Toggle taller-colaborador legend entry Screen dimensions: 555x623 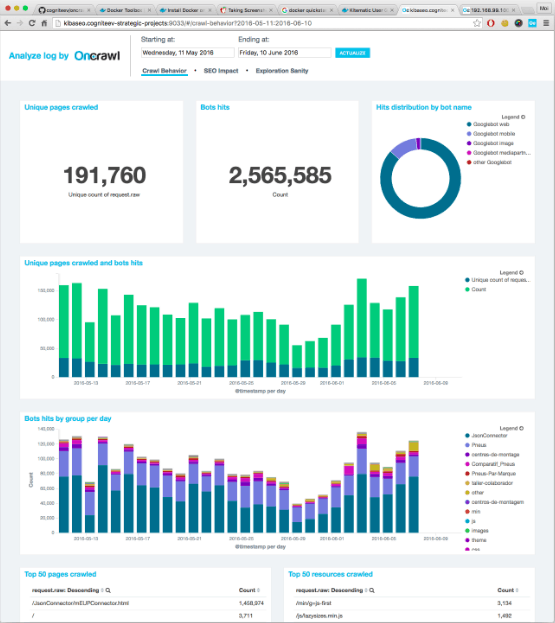[x=489, y=484]
